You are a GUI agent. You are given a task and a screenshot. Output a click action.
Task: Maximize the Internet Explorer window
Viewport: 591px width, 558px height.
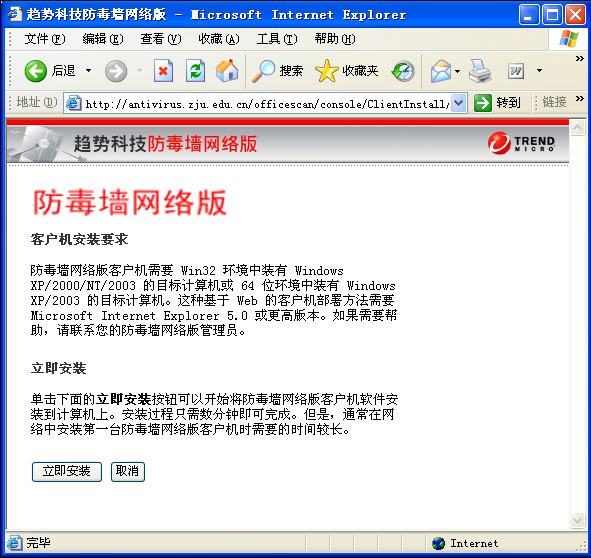tap(552, 15)
